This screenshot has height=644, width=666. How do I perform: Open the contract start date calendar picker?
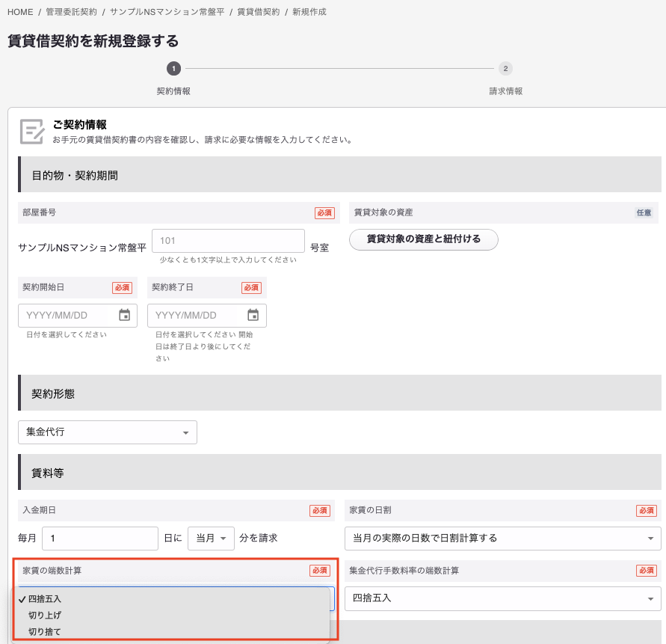124,315
